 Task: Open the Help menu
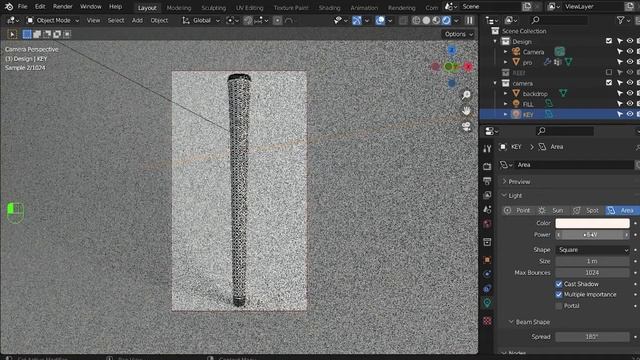[x=116, y=7]
